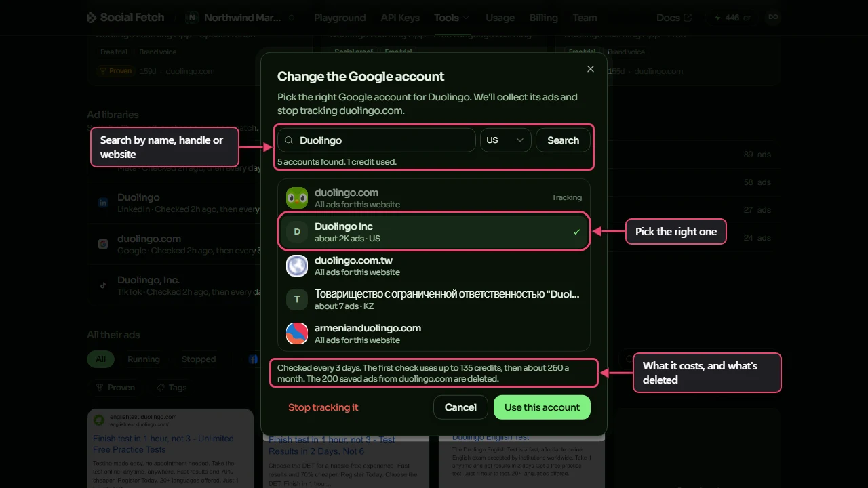
Task: Close the Change the Google account dialog
Action: [x=591, y=69]
